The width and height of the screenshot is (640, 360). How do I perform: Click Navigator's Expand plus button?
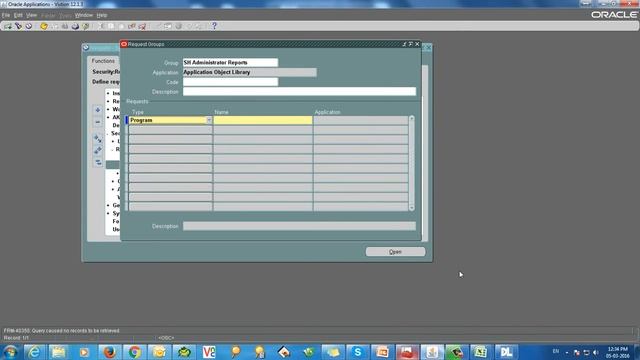[98, 110]
